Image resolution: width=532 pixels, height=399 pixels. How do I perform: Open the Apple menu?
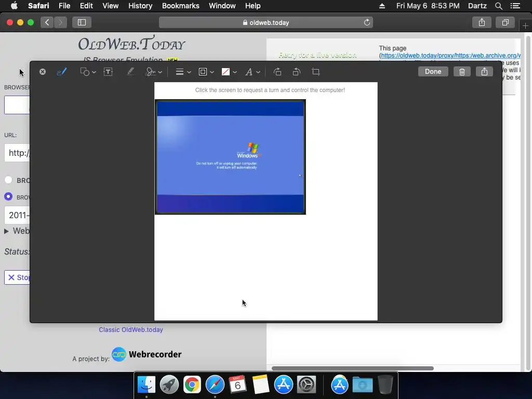coord(14,6)
